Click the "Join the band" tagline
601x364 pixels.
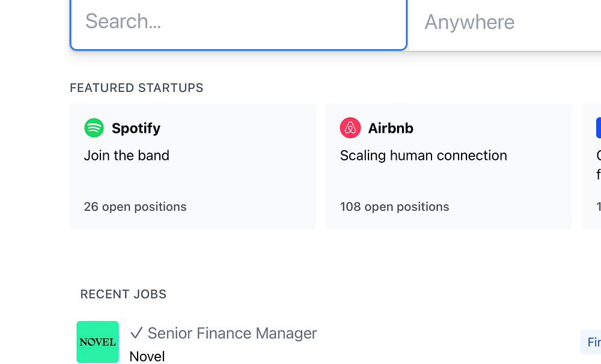point(127,156)
